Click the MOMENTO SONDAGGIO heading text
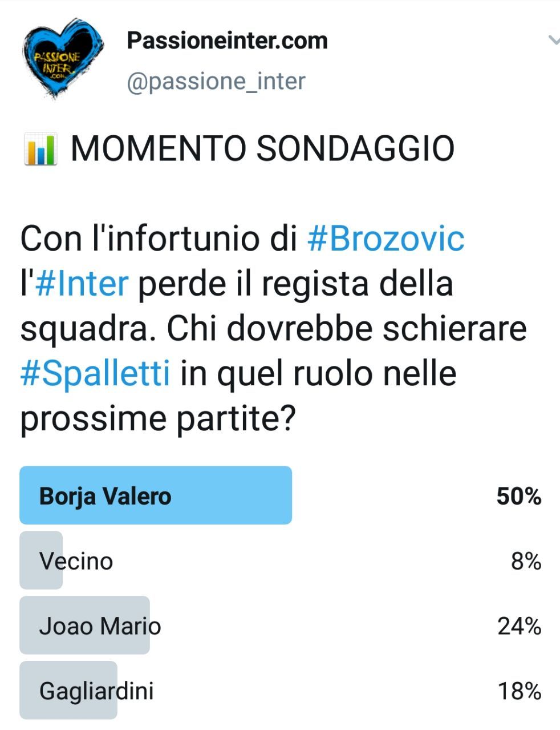 point(262,149)
